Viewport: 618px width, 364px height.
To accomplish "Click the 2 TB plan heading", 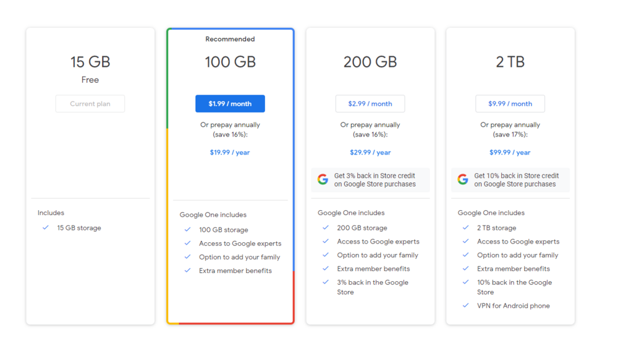I will click(510, 62).
